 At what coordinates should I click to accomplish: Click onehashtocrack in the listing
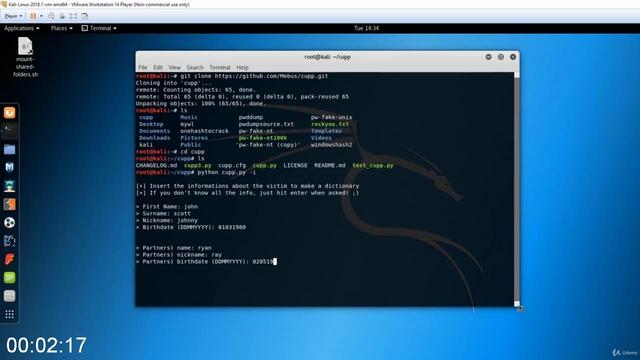(x=204, y=131)
